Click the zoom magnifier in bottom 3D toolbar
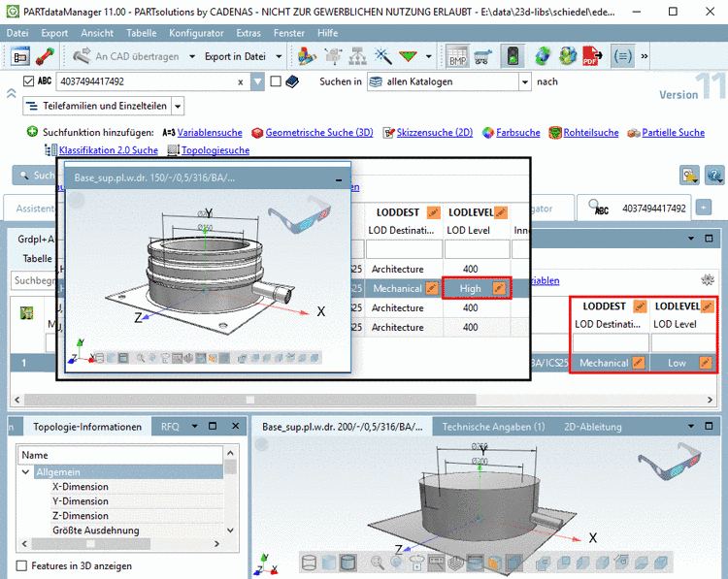Viewport: 728px width, 579px height. [377, 563]
